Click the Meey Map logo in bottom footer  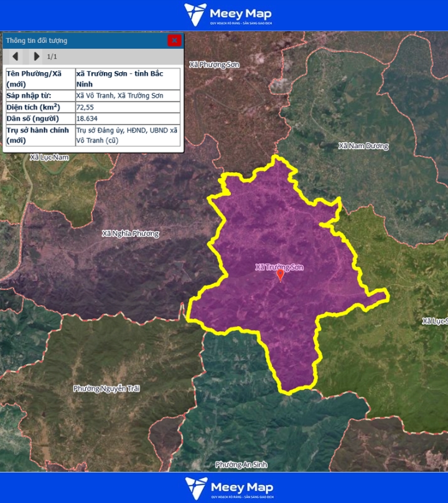228,488
